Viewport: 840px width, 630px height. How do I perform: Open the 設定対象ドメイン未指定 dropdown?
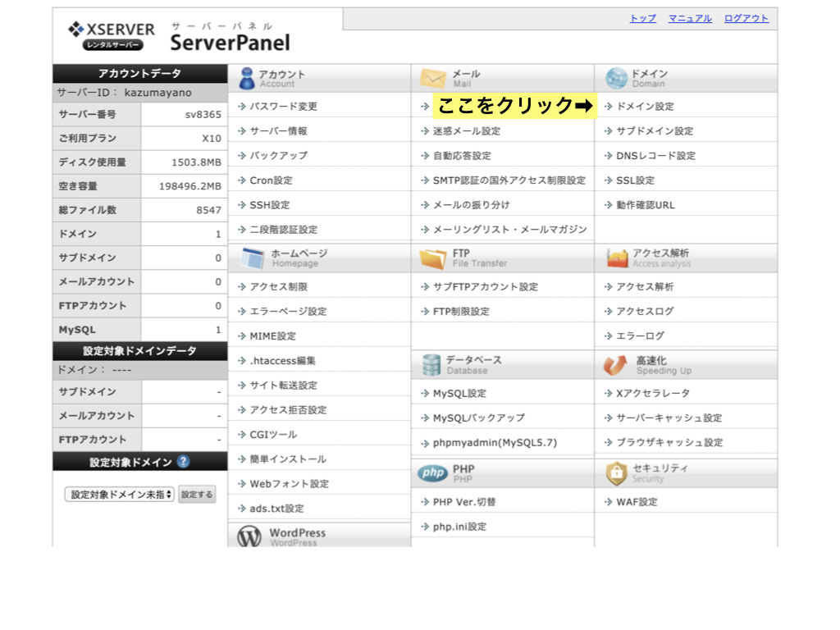(120, 495)
